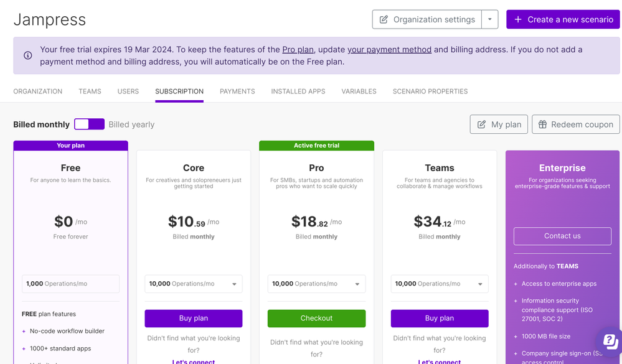Viewport: 622px width, 364px height.
Task: Select the VARIABLES tab
Action: [x=359, y=91]
